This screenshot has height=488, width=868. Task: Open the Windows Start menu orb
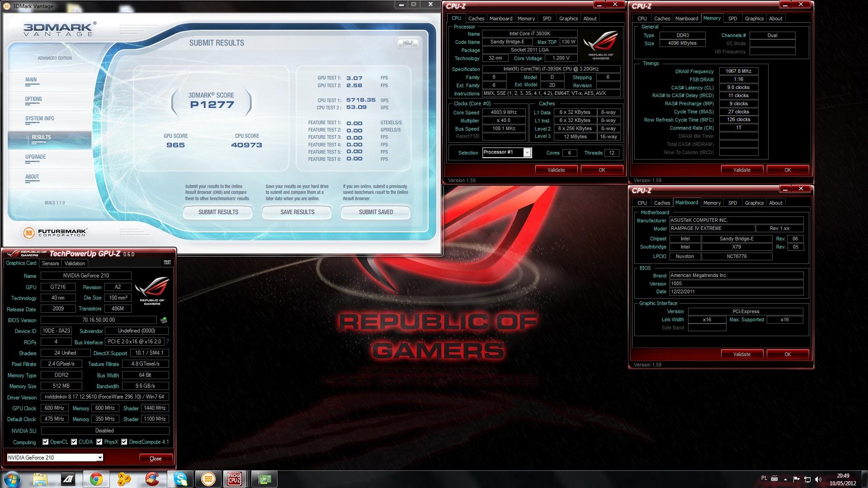(x=12, y=479)
